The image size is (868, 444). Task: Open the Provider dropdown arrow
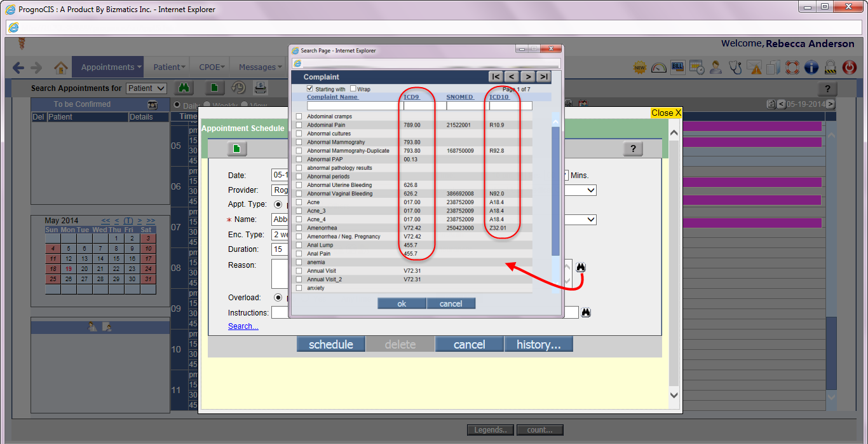pos(591,190)
